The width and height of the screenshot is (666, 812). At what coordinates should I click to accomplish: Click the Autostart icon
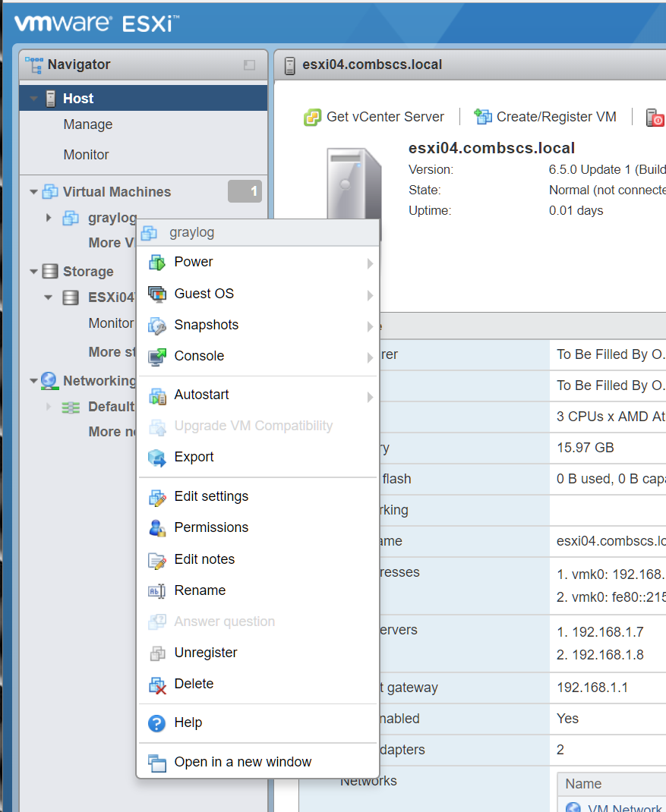click(x=157, y=395)
